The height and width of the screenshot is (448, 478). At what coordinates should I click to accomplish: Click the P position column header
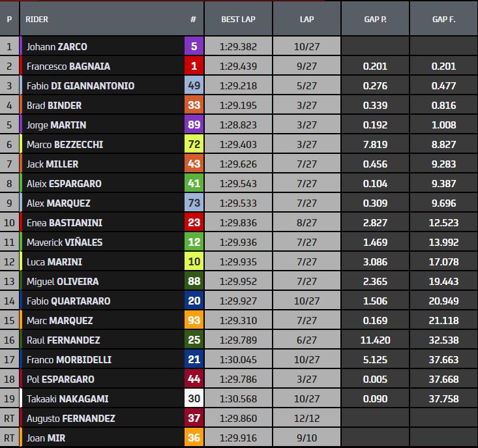coord(9,19)
